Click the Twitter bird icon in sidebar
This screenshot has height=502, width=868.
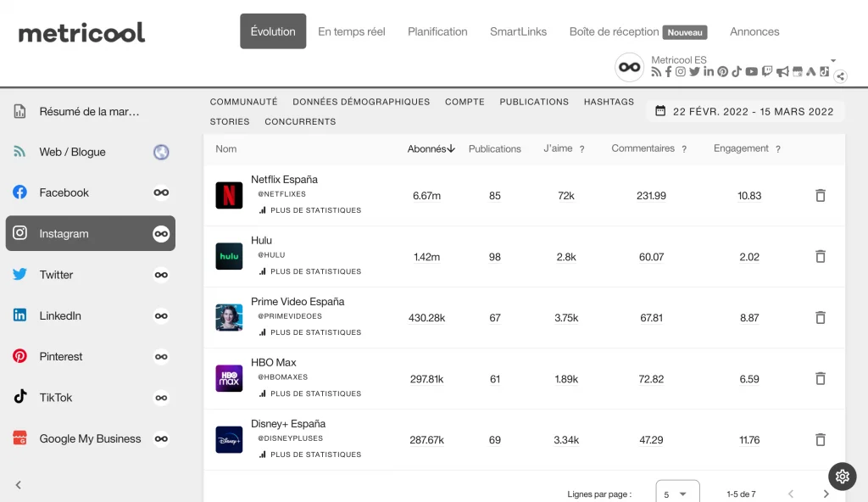pos(20,274)
